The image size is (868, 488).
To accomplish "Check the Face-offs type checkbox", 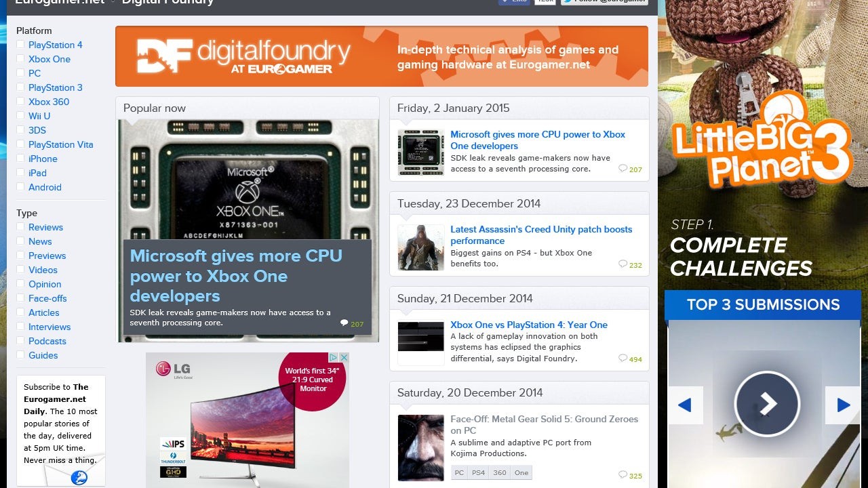I will [21, 298].
